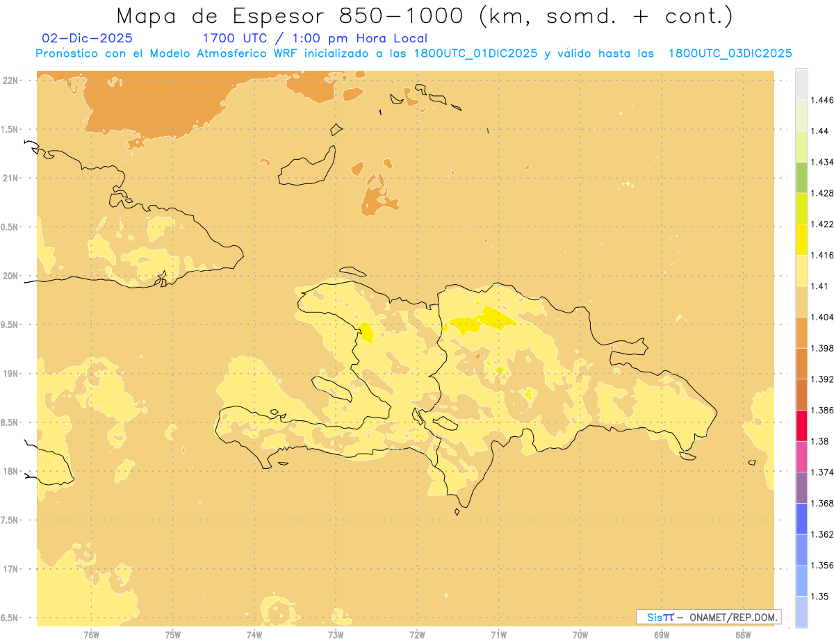The width and height of the screenshot is (834, 644).
Task: Pick the green legend swatch between 1.428 and 1.434
Action: (801, 177)
